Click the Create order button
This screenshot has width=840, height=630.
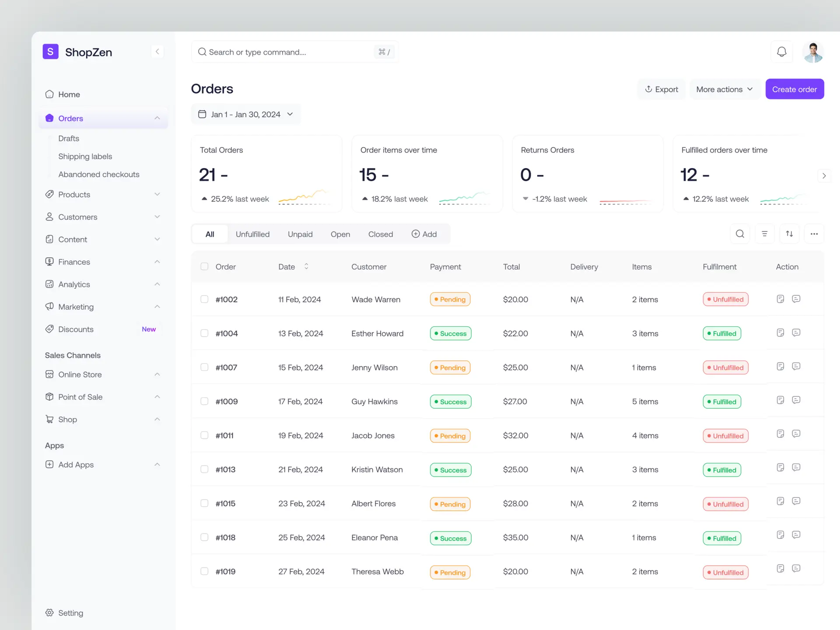point(794,89)
